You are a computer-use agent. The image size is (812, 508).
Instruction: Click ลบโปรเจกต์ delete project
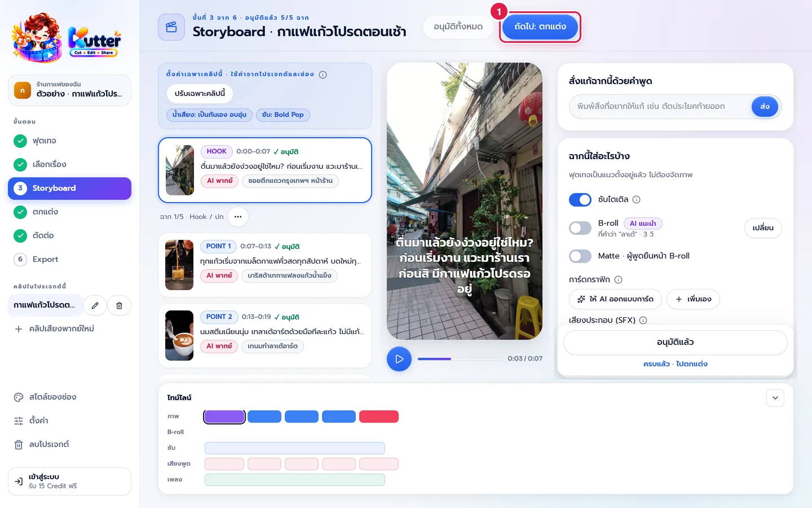click(69, 444)
